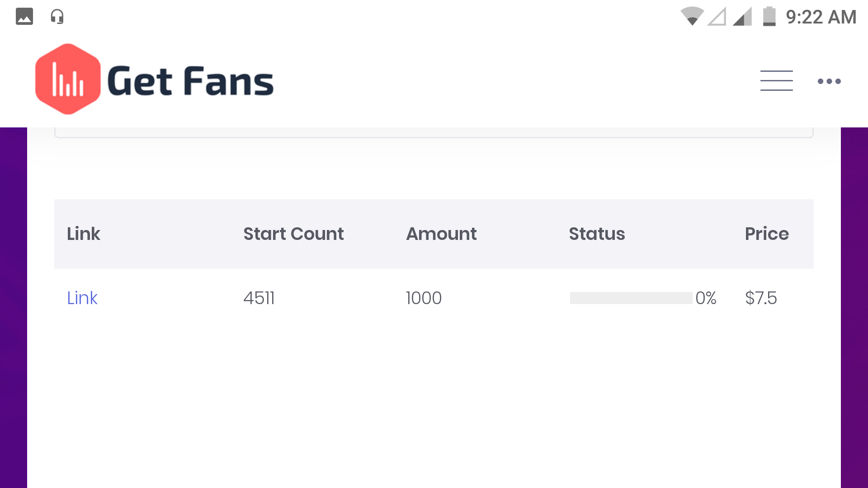This screenshot has width=868, height=488.
Task: Open the hamburger navigation menu
Action: [776, 81]
